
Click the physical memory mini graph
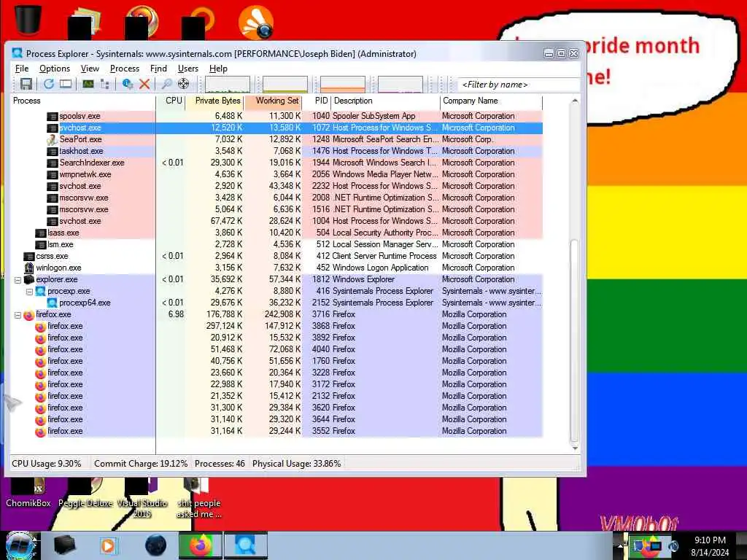click(x=343, y=85)
